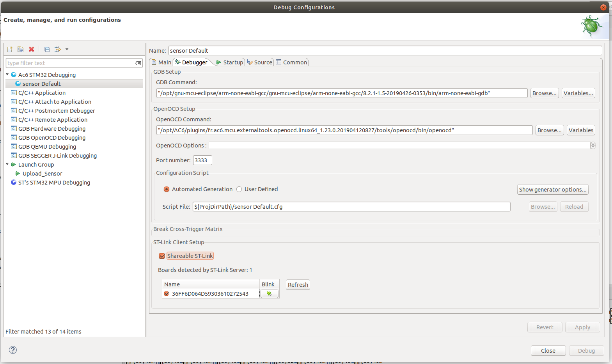The image size is (612, 364).
Task: Click the OpenOCD Options stepper control
Action: coord(593,146)
